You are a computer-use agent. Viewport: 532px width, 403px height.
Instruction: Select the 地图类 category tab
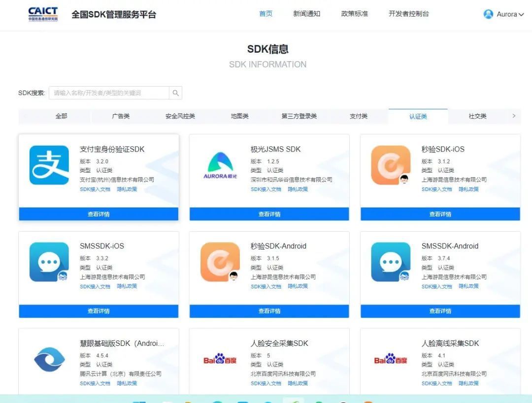[x=239, y=116]
